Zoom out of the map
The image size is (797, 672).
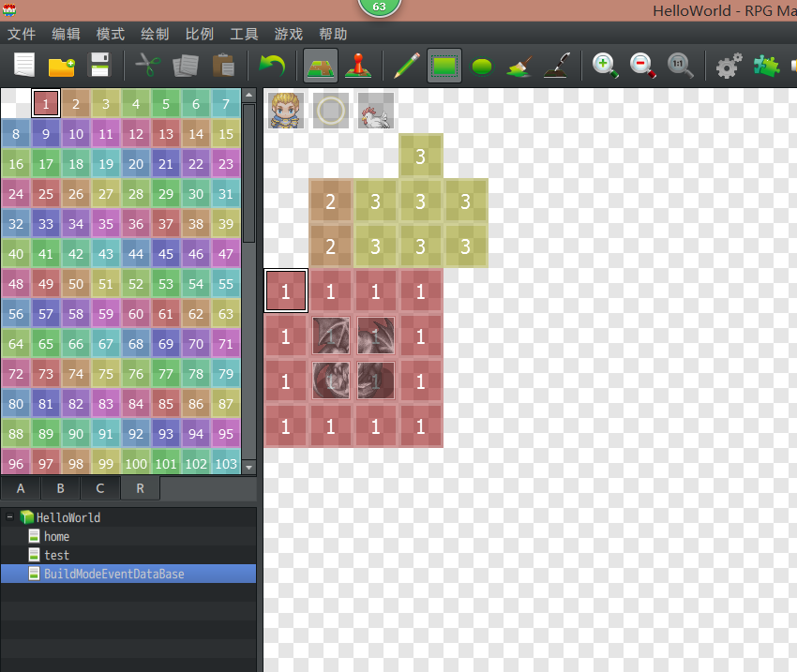tap(642, 66)
